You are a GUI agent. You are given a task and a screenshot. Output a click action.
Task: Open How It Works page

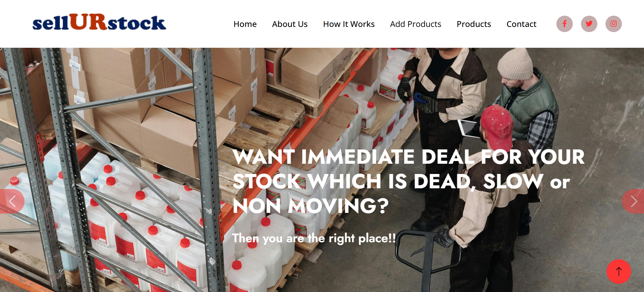click(x=349, y=24)
